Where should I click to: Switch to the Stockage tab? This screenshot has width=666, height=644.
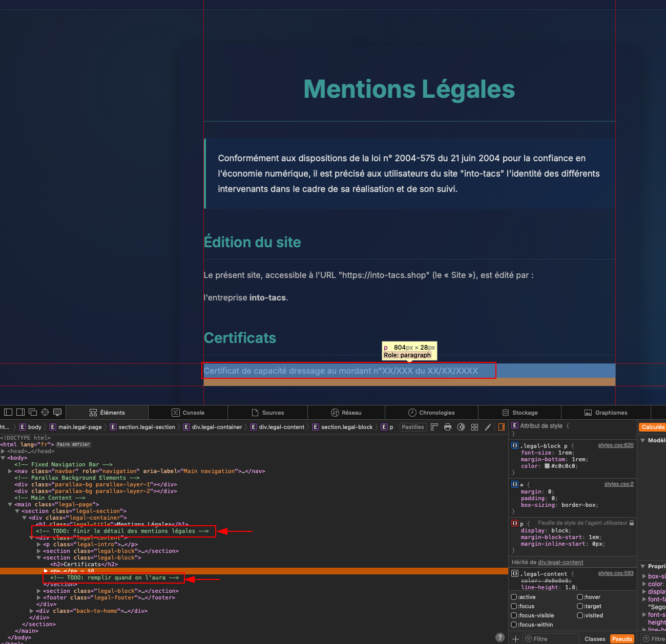point(520,413)
